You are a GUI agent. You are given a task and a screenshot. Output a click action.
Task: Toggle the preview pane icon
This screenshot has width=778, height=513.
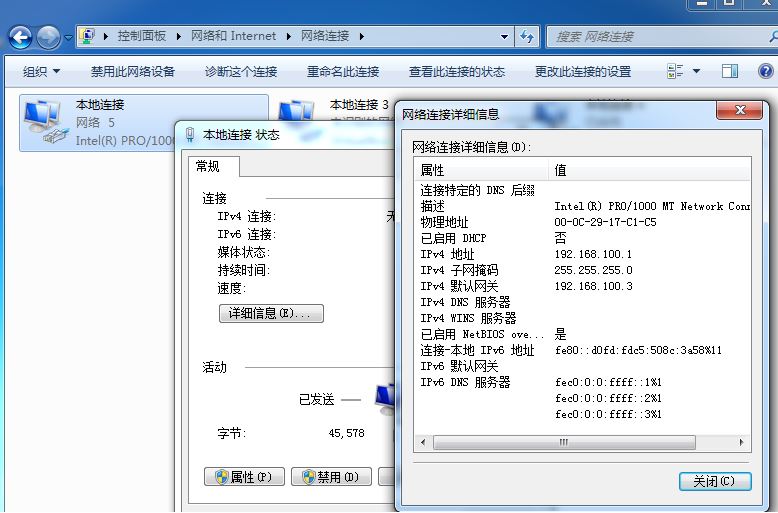coord(729,71)
